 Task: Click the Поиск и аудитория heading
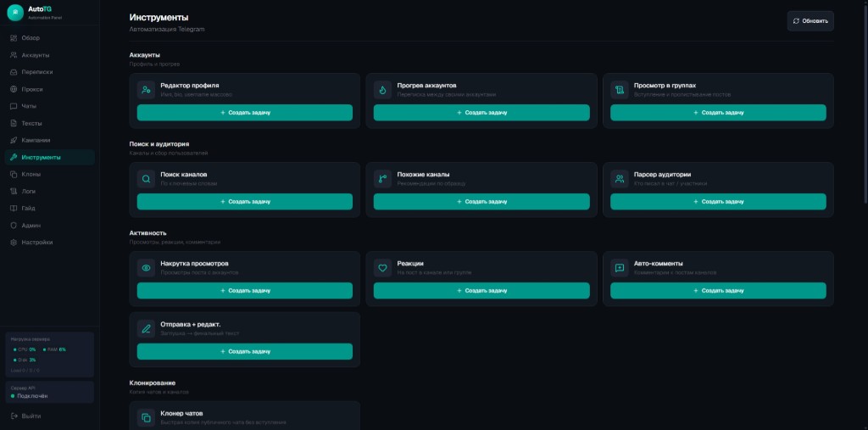[159, 144]
